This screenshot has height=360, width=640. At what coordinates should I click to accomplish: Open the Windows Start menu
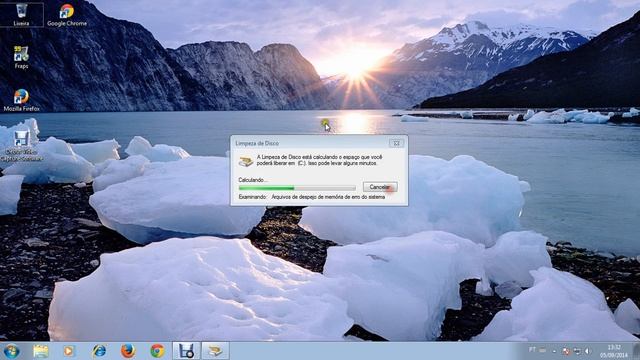point(11,351)
